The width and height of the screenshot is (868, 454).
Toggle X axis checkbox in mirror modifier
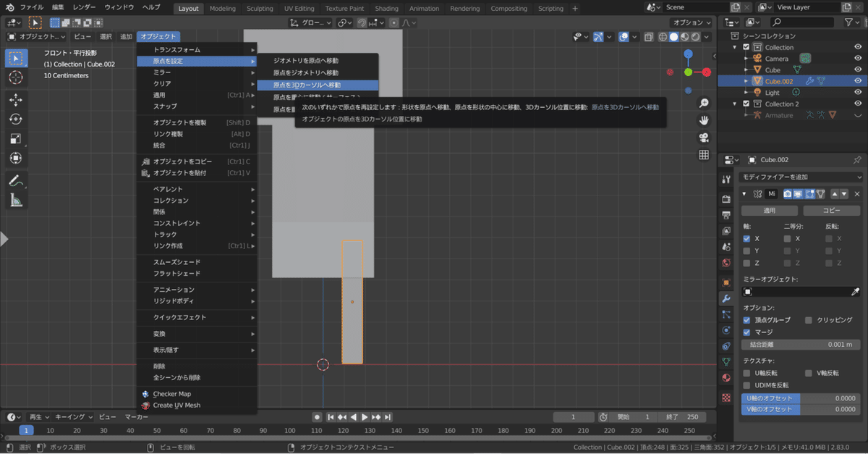click(x=747, y=238)
